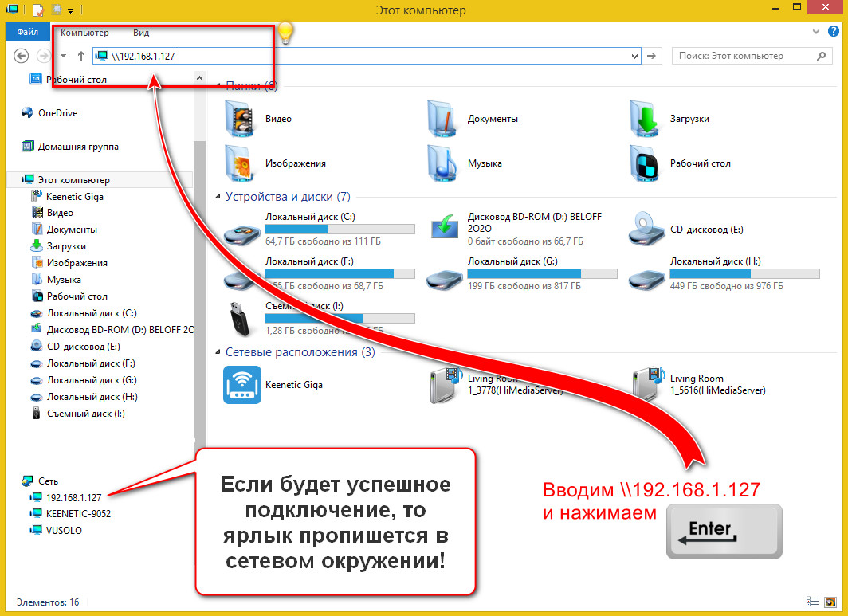Open Quick Access Properties toolbar icon
Screen dimensions: 848x616
pyautogui.click(x=37, y=10)
